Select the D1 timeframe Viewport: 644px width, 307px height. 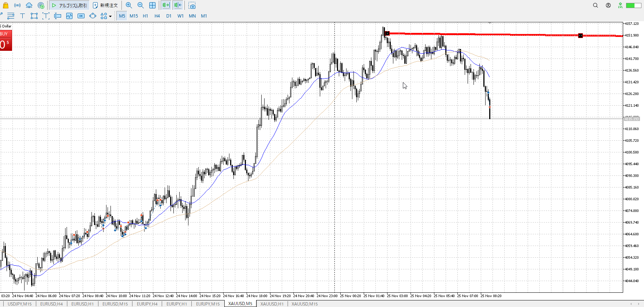coord(169,16)
